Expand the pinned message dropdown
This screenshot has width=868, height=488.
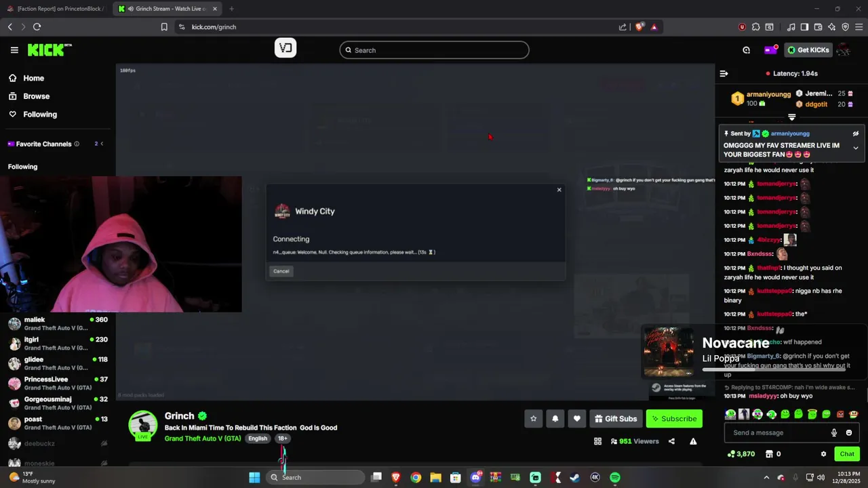(856, 148)
